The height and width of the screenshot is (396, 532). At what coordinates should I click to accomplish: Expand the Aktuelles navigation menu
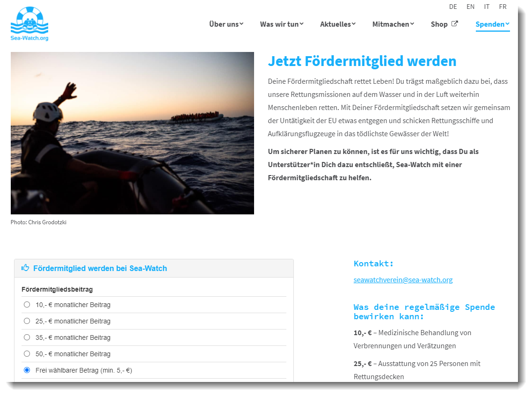point(338,24)
